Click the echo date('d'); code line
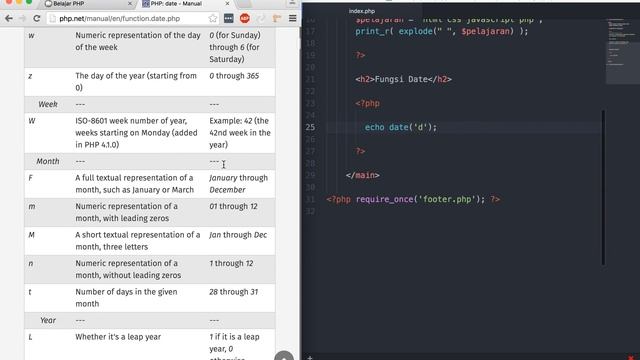640x360 pixels. (400, 127)
